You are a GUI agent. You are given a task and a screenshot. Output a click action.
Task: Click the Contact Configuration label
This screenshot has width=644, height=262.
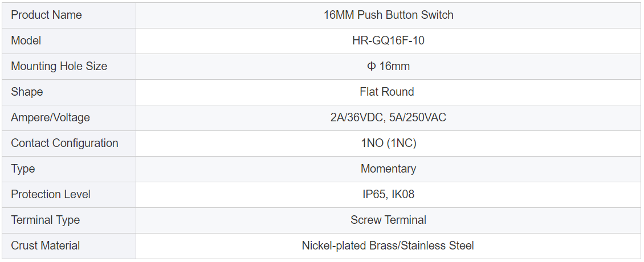coord(64,144)
